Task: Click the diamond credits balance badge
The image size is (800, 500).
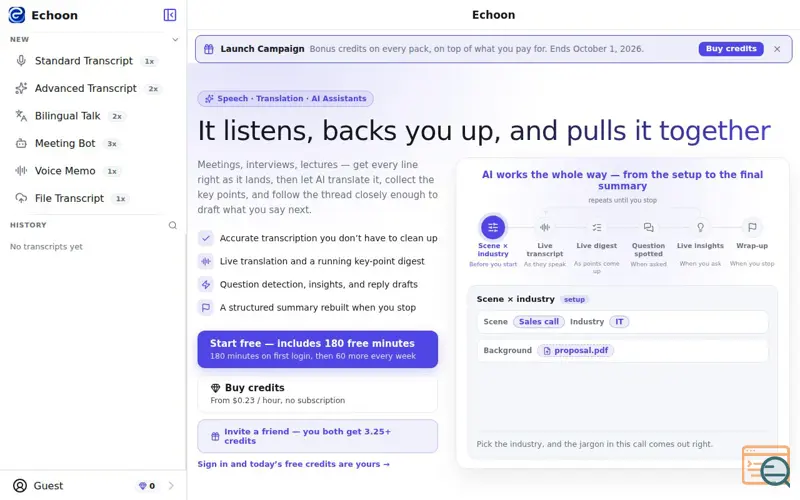Action: [147, 486]
